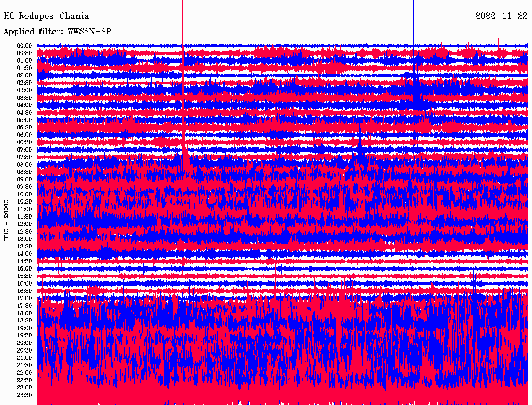Select the 22:00 time label
The height and width of the screenshot is (405, 532).
(x=24, y=373)
